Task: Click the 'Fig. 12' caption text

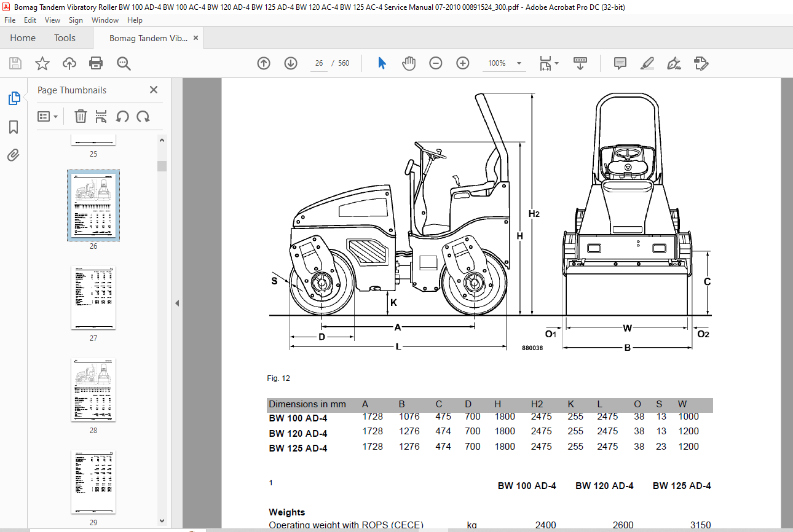Action: pos(278,378)
